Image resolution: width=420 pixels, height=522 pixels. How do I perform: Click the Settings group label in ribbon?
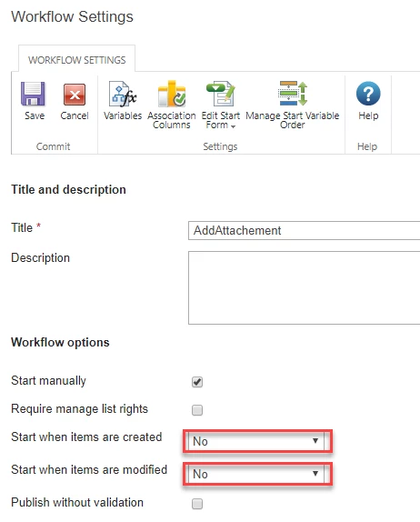pos(220,146)
